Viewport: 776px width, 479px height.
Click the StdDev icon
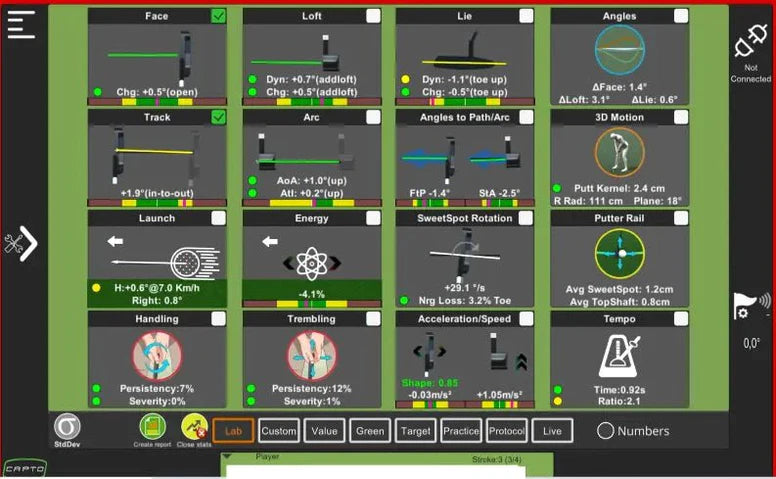67,428
